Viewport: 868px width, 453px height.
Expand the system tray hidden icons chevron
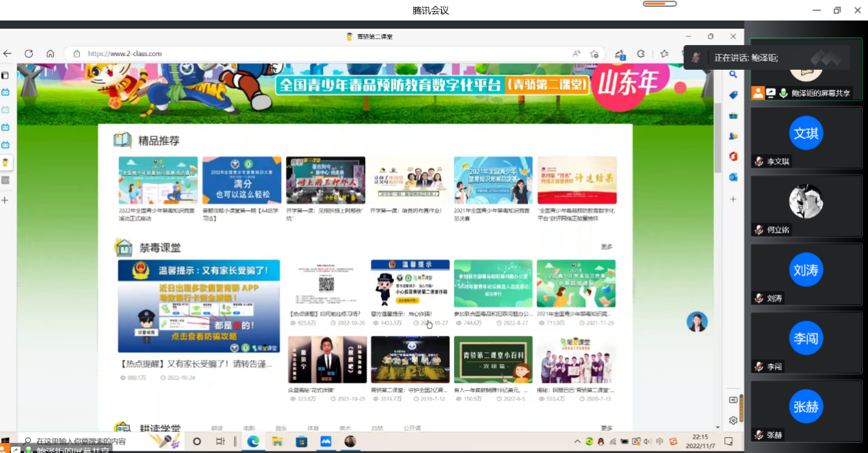577,441
